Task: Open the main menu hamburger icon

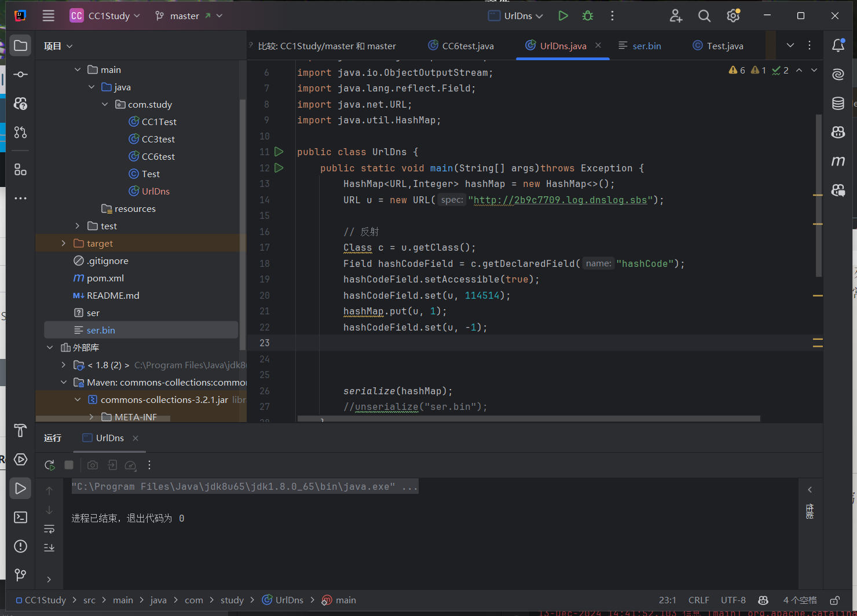Action: tap(49, 16)
